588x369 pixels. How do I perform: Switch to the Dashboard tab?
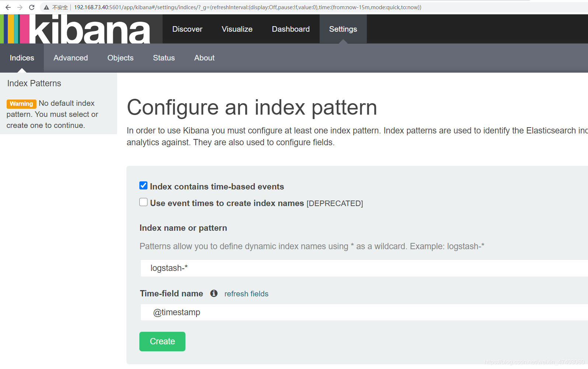coord(291,29)
